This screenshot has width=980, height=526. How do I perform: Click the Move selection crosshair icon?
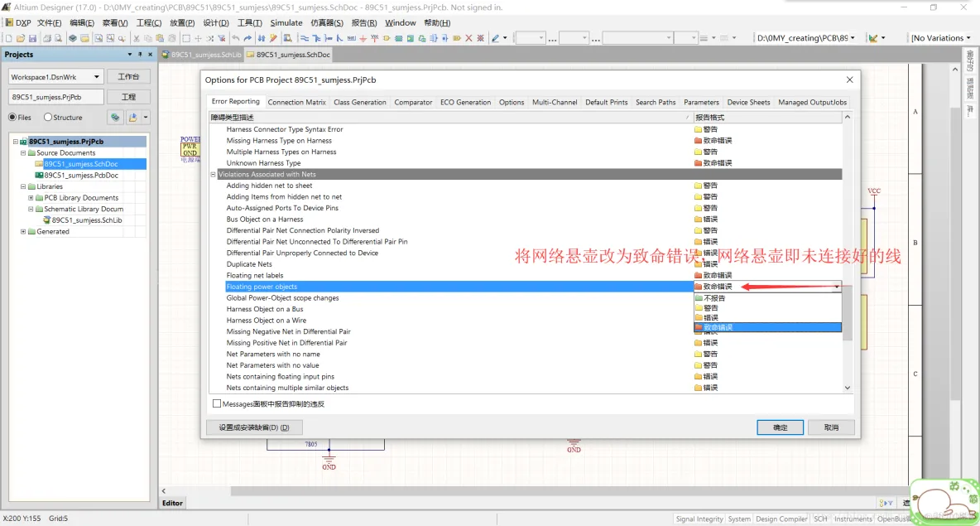tap(198, 38)
